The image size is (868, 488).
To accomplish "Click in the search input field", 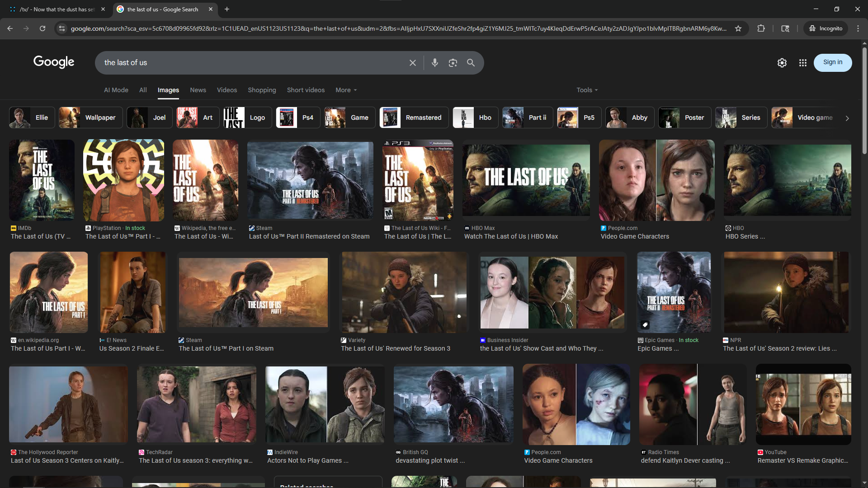I will coord(253,63).
